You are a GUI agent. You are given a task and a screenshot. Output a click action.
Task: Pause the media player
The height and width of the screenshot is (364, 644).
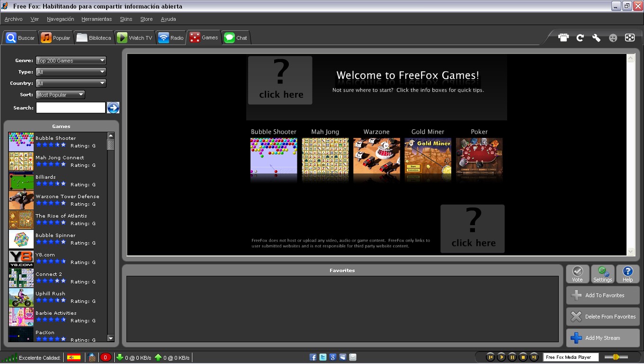point(512,357)
